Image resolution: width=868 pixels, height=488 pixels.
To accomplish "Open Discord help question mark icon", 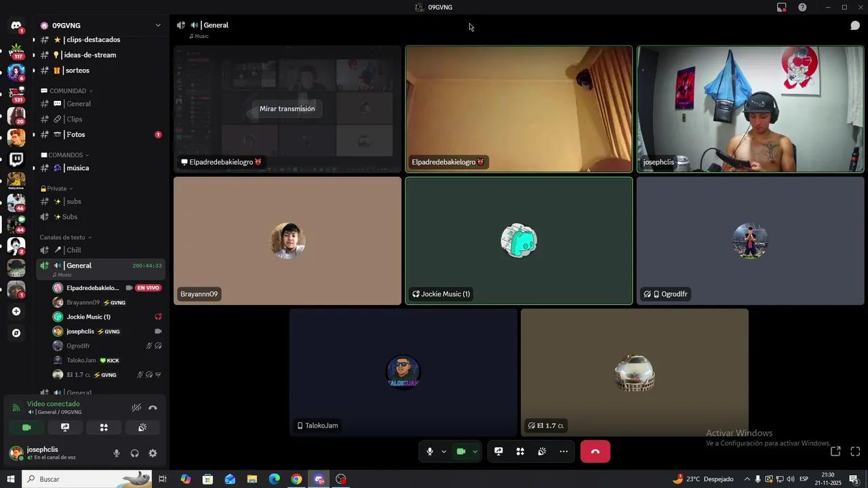I will (802, 7).
